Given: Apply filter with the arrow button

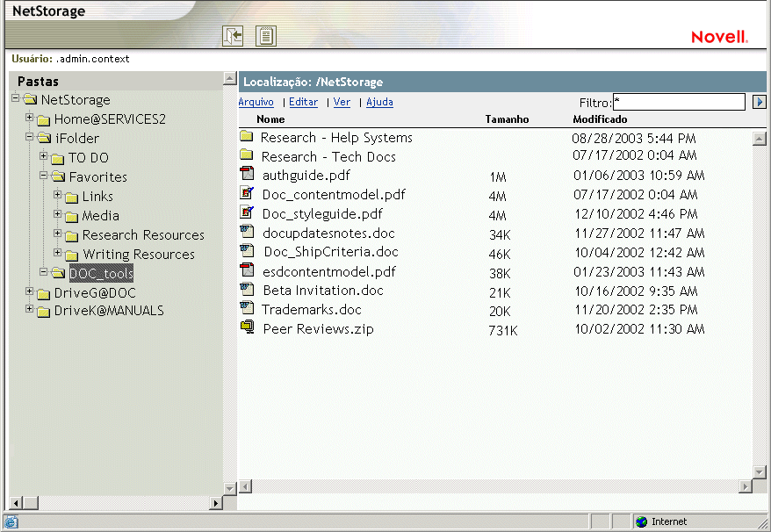Looking at the screenshot, I should (760, 102).
